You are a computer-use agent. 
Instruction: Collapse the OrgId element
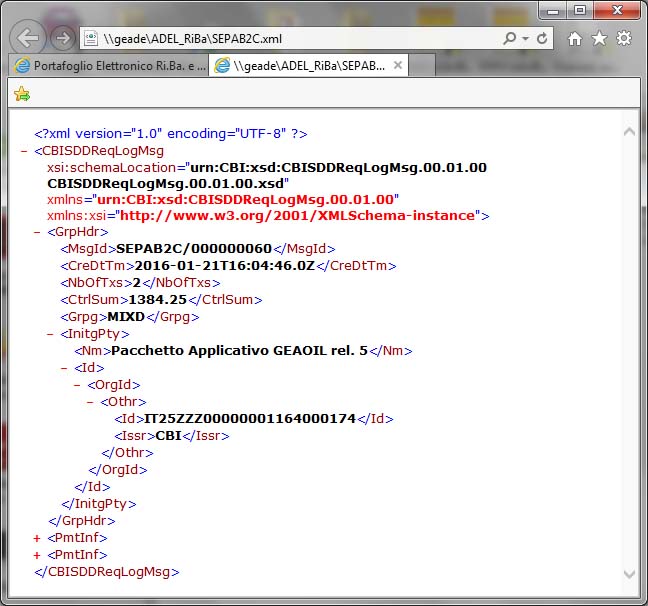coord(77,385)
